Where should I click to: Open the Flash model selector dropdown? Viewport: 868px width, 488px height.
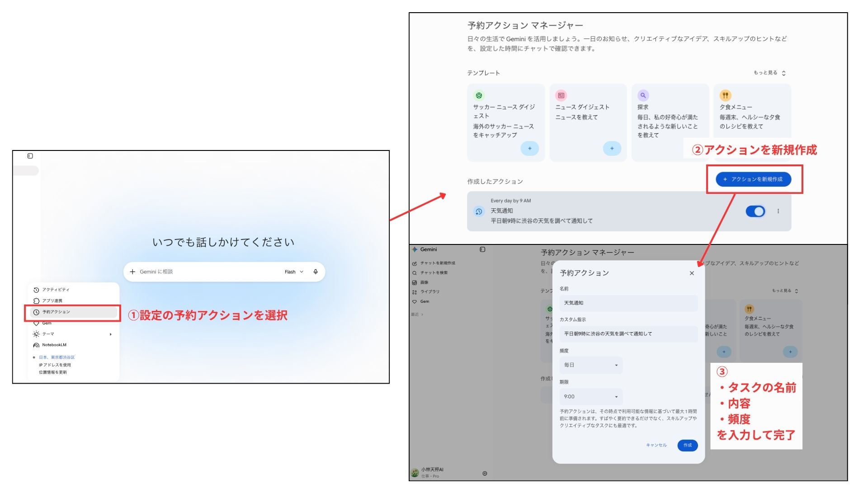[294, 272]
